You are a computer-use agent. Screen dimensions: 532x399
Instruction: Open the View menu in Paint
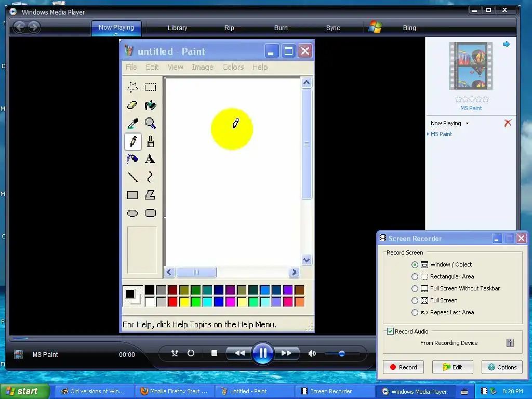click(175, 67)
